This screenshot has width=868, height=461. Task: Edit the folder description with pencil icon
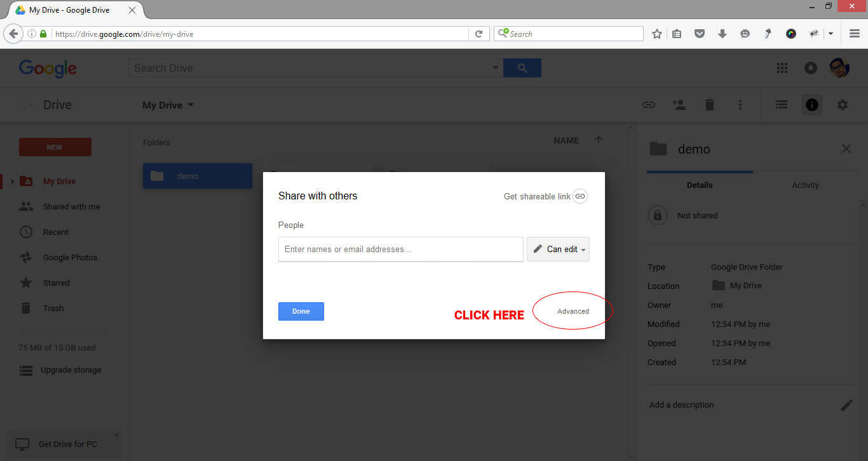848,404
